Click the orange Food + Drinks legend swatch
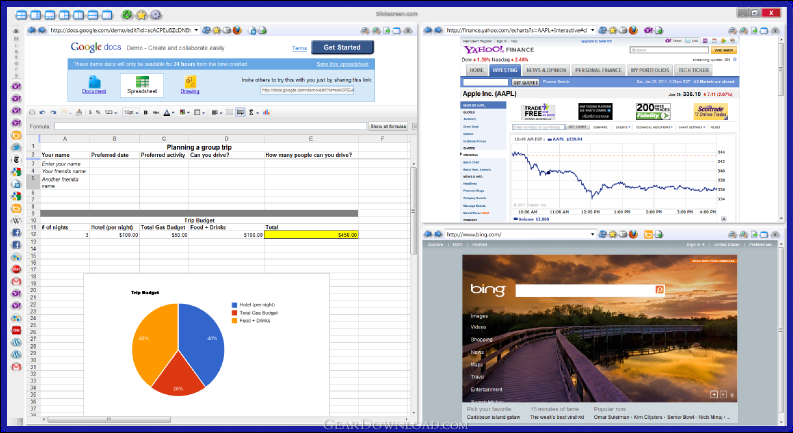This screenshot has height=433, width=793. 234,320
